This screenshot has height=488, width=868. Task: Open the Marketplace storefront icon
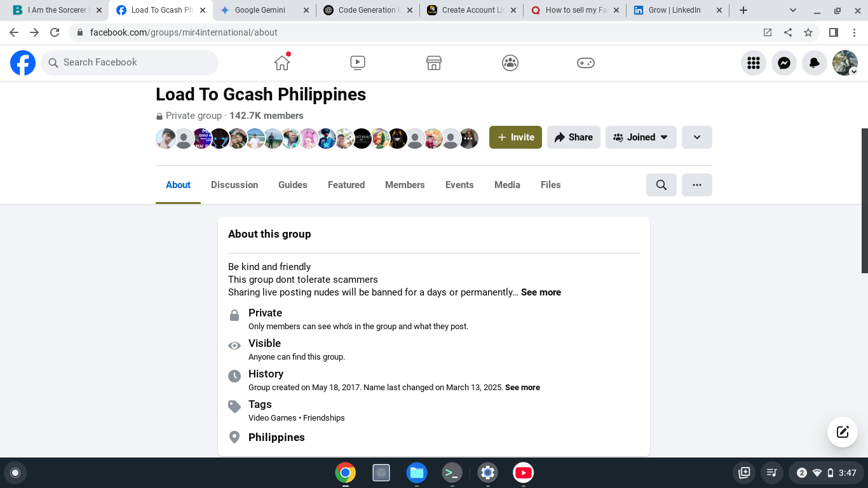(434, 62)
